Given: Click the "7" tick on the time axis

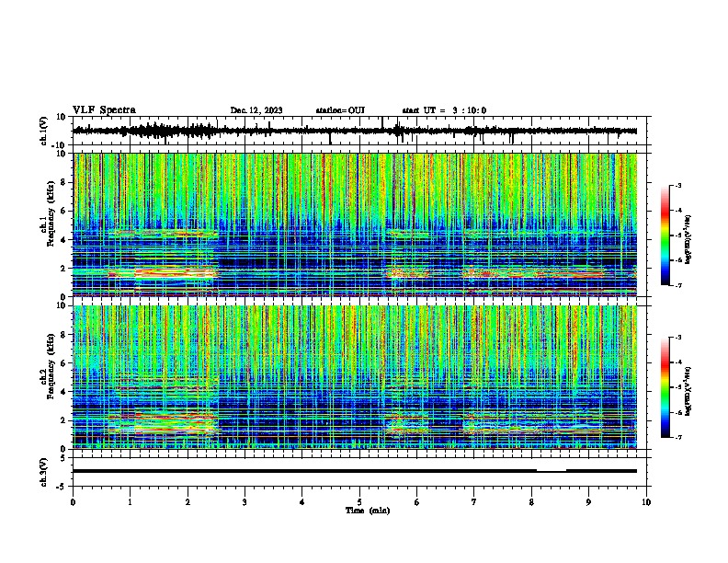Looking at the screenshot, I should coord(474,502).
